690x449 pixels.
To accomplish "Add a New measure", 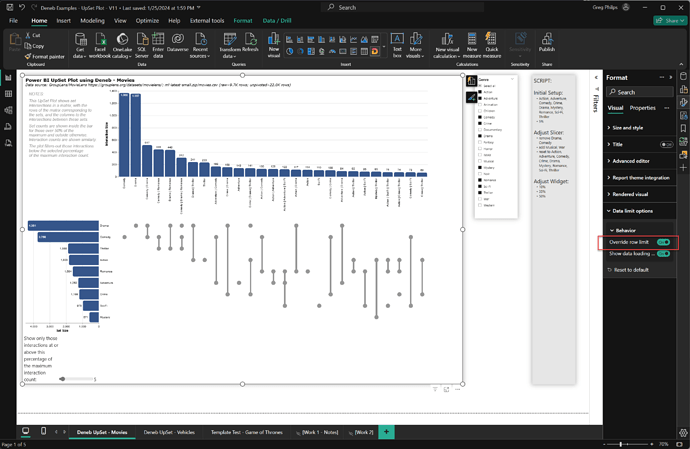I will pos(472,45).
